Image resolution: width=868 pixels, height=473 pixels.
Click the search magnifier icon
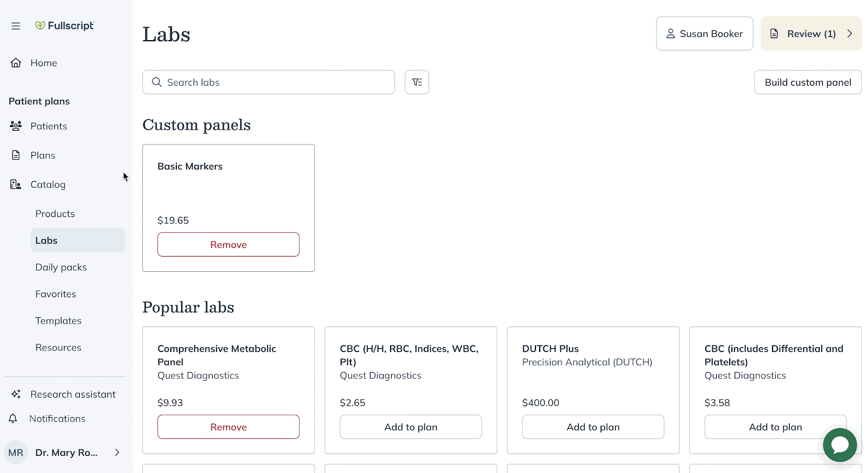(157, 82)
